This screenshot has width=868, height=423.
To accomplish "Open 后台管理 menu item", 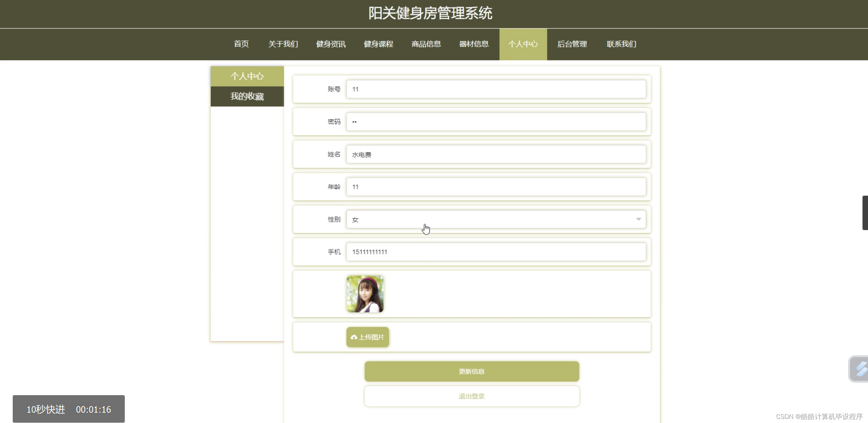I will [572, 44].
